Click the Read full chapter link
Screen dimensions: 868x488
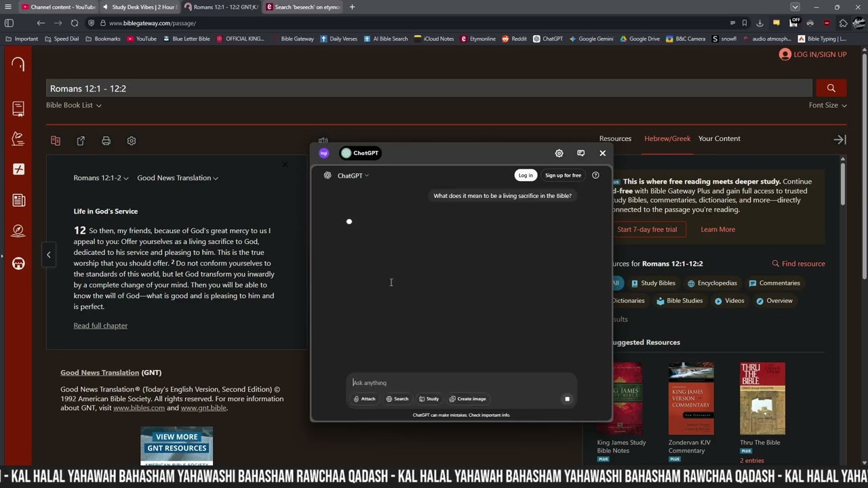[x=100, y=325]
